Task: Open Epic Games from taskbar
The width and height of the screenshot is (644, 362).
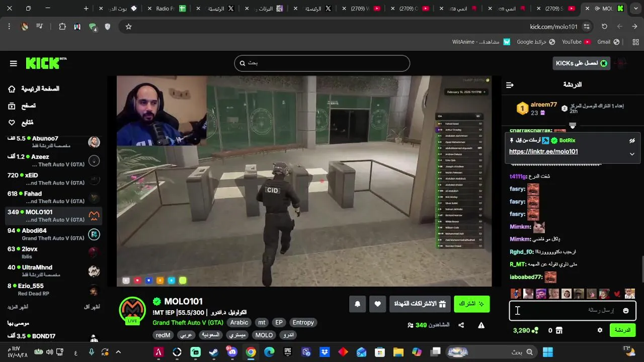Action: pos(288,352)
